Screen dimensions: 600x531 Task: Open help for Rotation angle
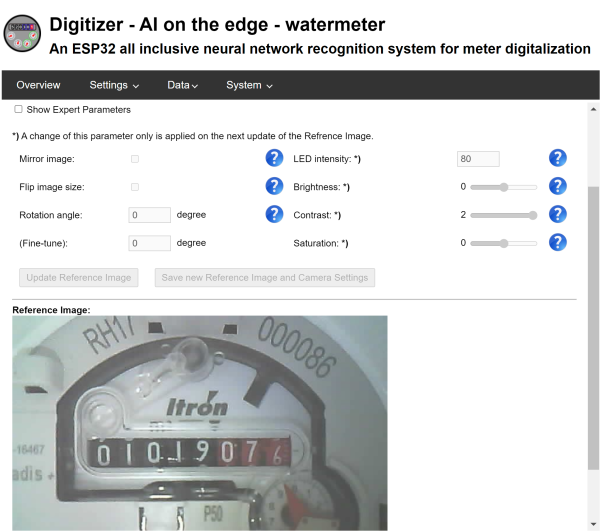click(274, 214)
